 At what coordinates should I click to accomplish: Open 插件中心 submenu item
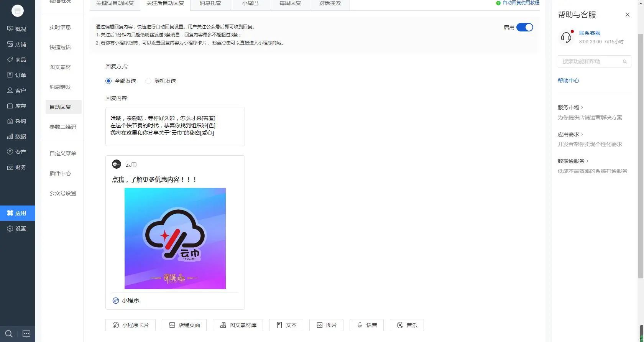click(x=60, y=173)
